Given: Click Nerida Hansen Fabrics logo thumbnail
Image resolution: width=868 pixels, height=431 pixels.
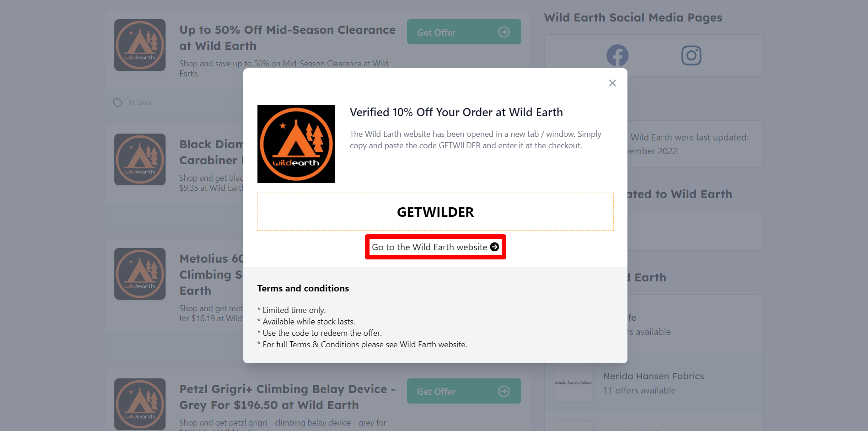Looking at the screenshot, I should tap(573, 383).
